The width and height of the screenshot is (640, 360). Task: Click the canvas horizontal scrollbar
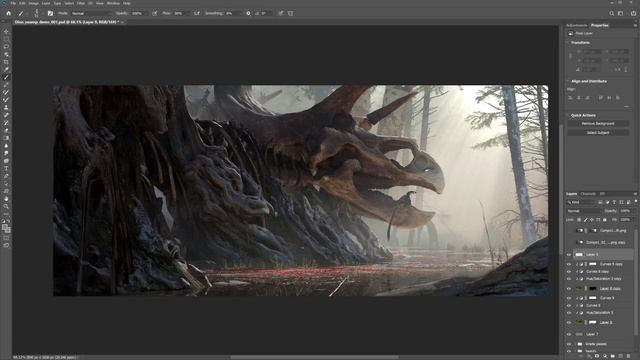(314, 357)
